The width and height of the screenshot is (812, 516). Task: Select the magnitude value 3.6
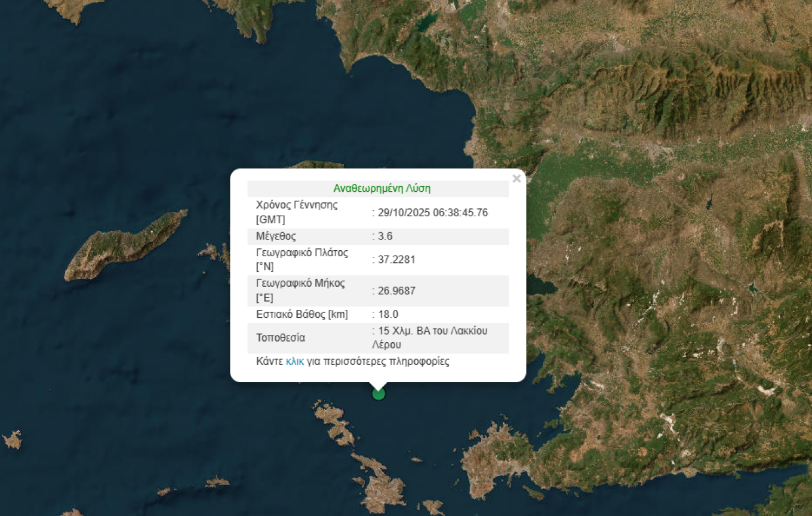(385, 236)
